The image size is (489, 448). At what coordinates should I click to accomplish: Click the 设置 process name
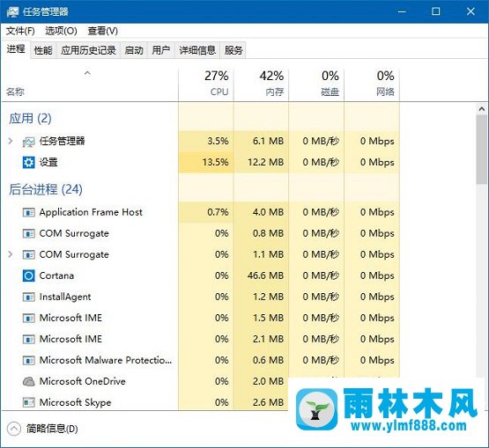tap(48, 162)
